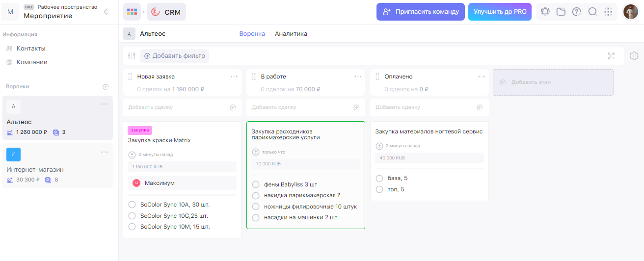
Task: Open options menu of В работе stage
Action: [358, 77]
